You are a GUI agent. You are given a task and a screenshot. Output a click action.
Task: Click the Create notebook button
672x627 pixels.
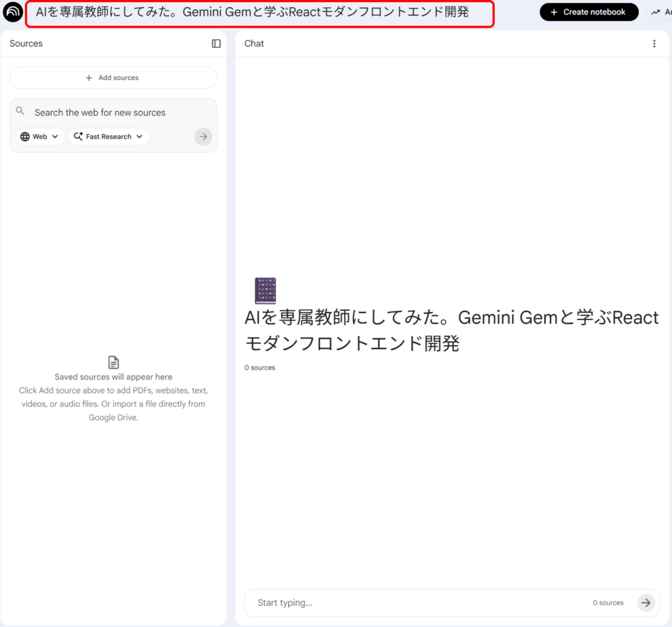tap(589, 12)
